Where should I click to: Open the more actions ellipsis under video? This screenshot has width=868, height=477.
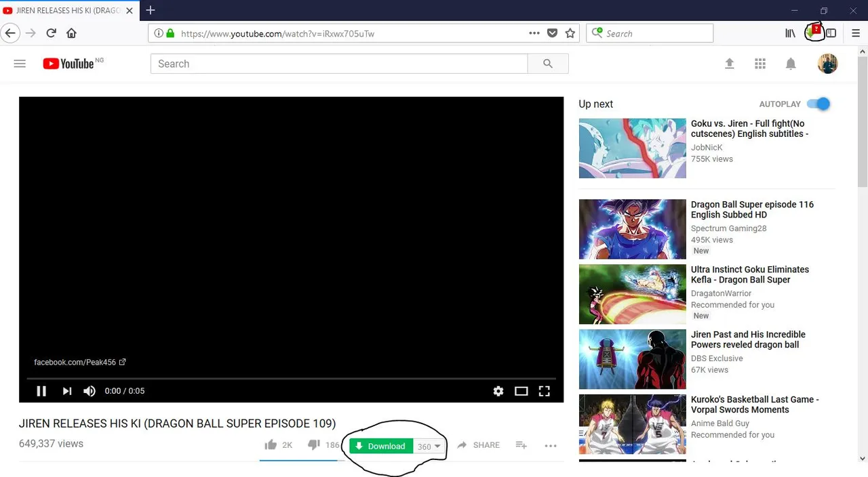pyautogui.click(x=551, y=445)
